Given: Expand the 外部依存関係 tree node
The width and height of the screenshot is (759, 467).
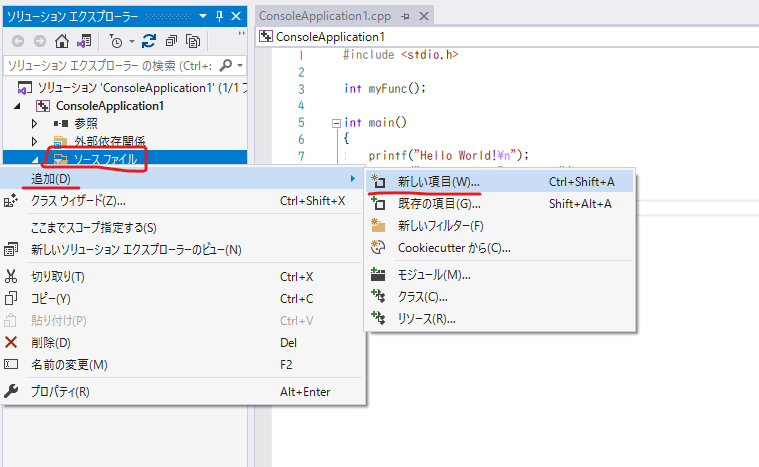Looking at the screenshot, I should pyautogui.click(x=35, y=141).
